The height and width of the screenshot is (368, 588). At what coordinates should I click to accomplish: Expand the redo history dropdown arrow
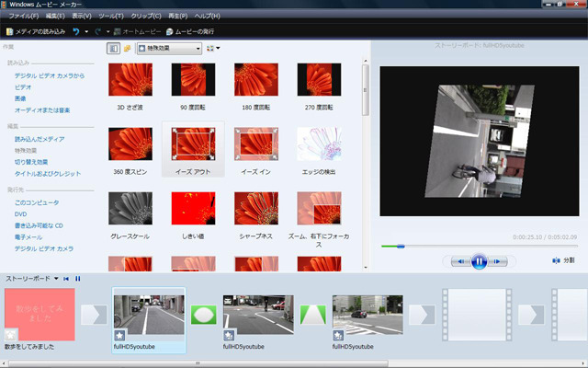[108, 31]
